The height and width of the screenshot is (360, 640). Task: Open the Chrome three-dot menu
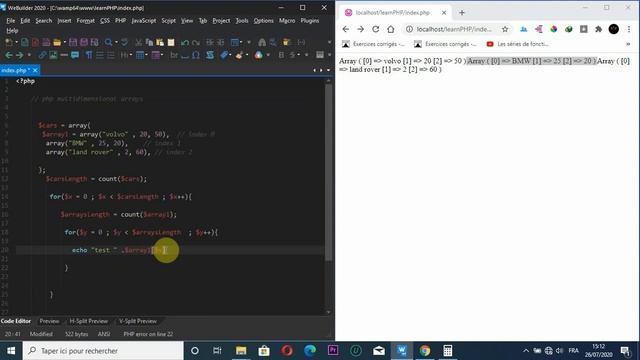(629, 29)
